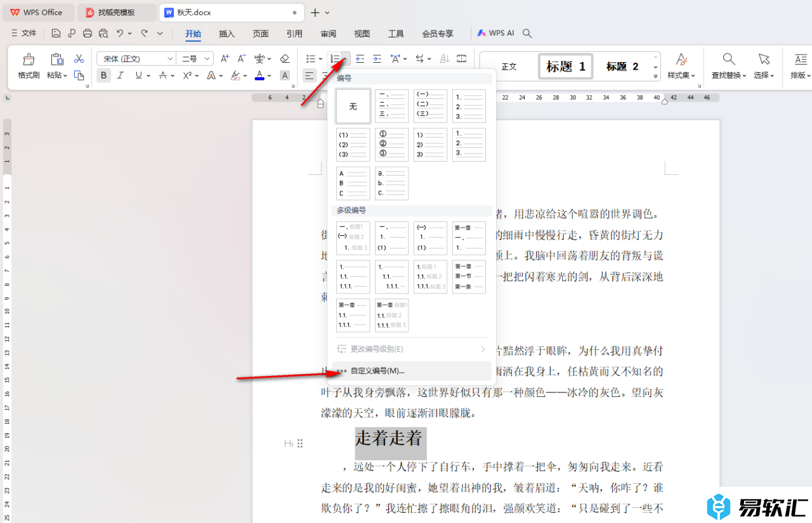Viewport: 812px width, 523px height.
Task: Choose 自定义编号(M)... menu entry
Action: point(412,371)
